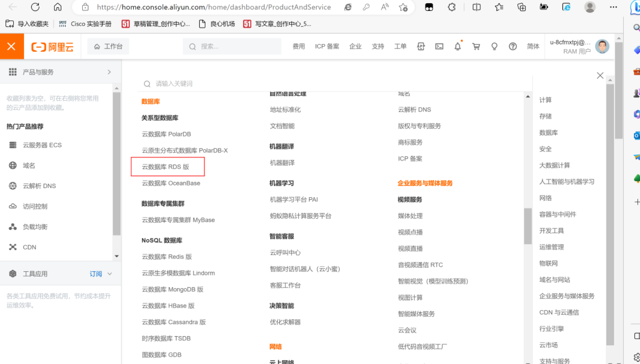Open 云数据库 OceanBase
This screenshot has height=364, width=640.
(x=171, y=183)
